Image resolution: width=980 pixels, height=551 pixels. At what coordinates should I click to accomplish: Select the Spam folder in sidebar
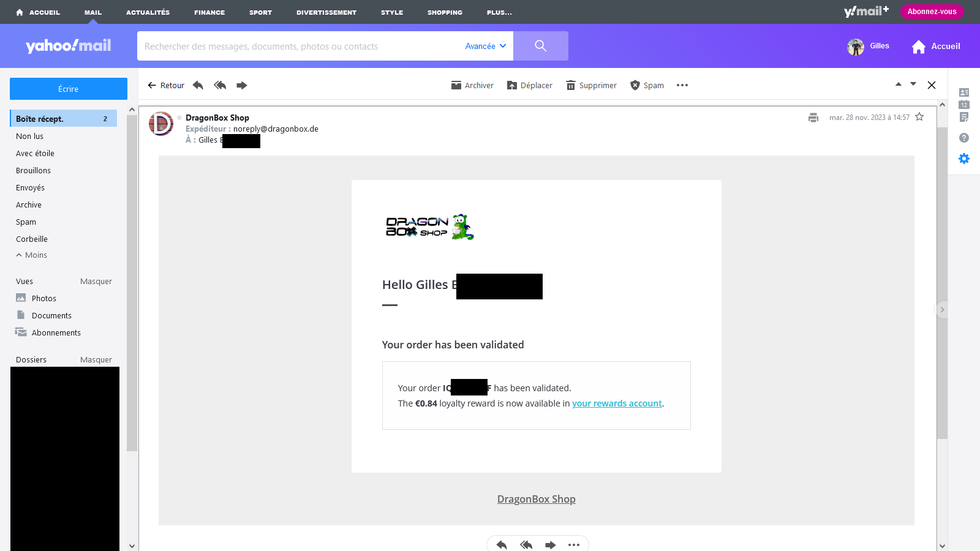(26, 222)
